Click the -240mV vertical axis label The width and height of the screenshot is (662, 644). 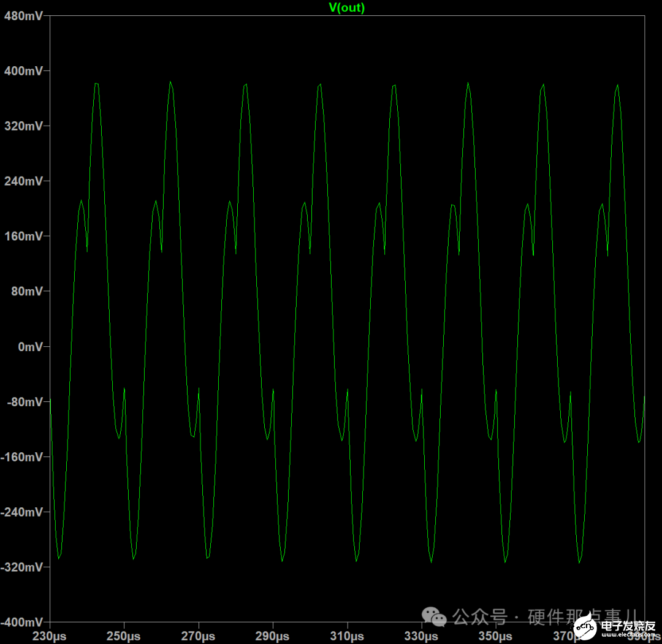[23, 512]
